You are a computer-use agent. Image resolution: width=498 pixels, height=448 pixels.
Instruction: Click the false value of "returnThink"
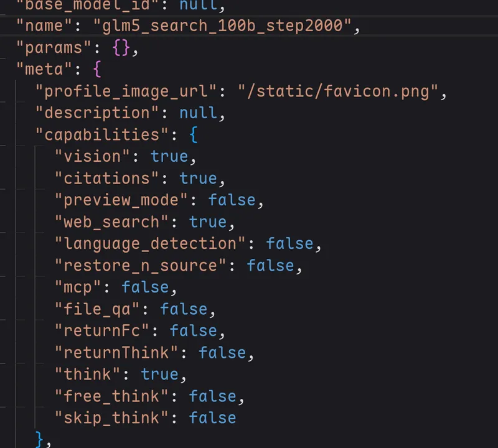point(222,353)
